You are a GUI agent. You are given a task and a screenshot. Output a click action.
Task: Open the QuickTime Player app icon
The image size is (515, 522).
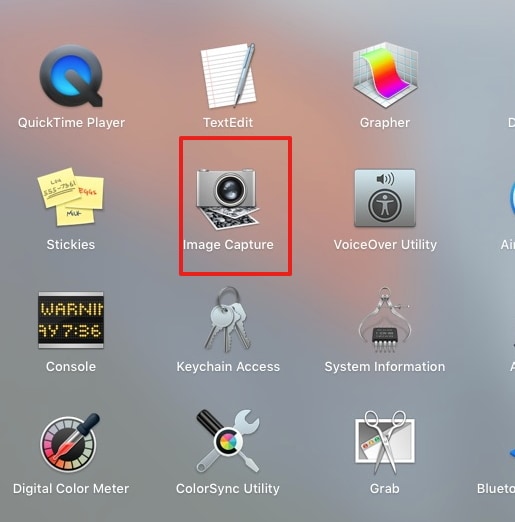point(71,76)
